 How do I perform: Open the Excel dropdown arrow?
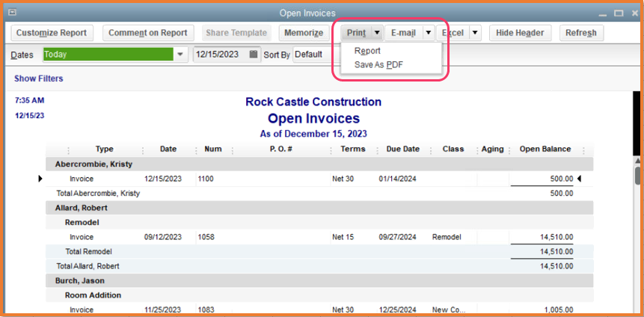475,33
